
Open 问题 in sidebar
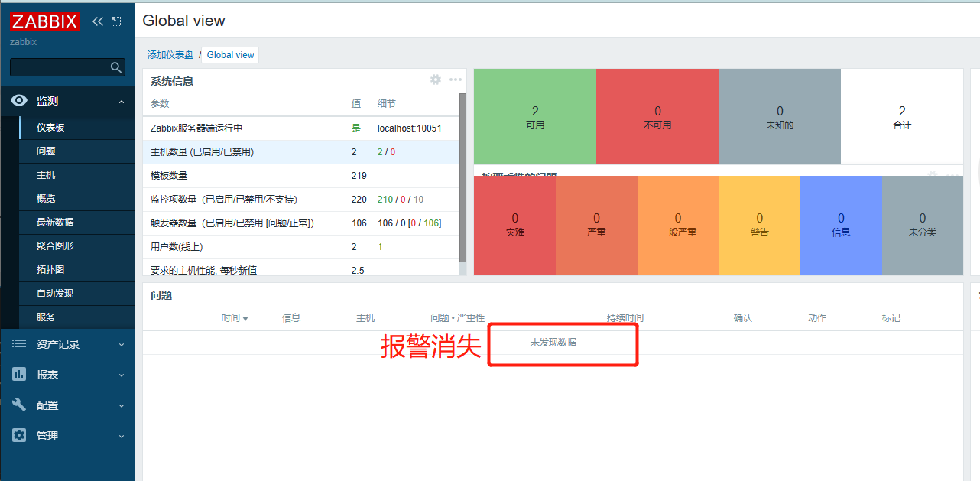[76, 151]
